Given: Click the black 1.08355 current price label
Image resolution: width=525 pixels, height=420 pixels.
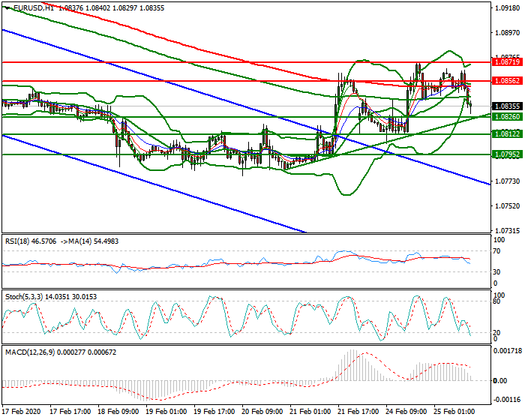Looking at the screenshot, I should (507, 106).
